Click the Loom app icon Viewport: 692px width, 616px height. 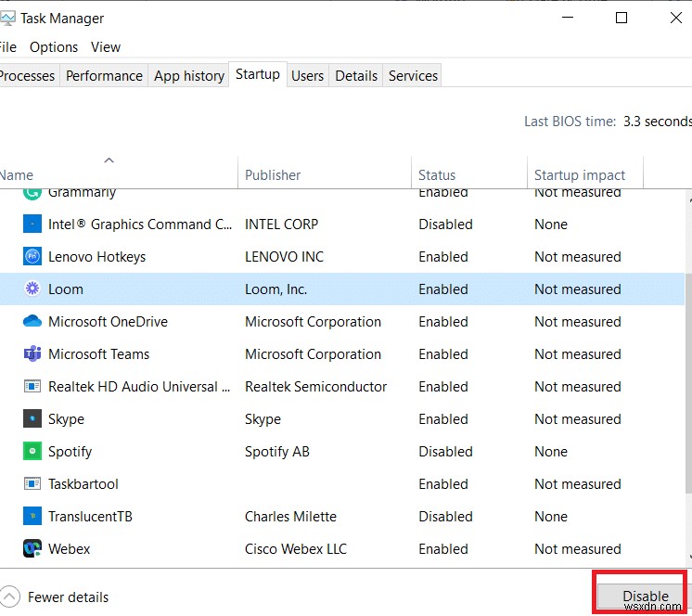pyautogui.click(x=32, y=289)
